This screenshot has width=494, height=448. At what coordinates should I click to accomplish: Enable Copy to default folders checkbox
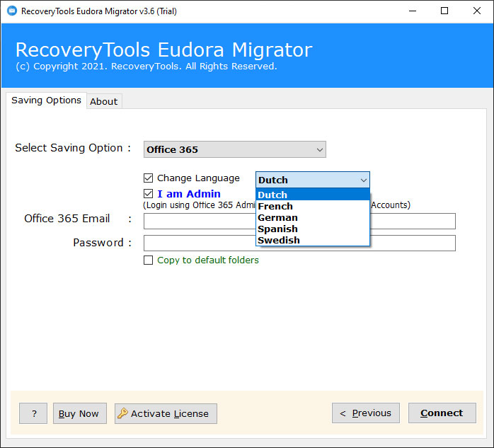148,260
